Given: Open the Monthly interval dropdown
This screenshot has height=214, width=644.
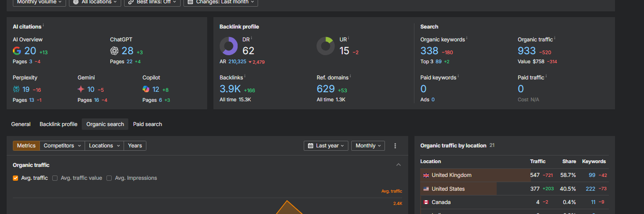Looking at the screenshot, I should point(368,146).
